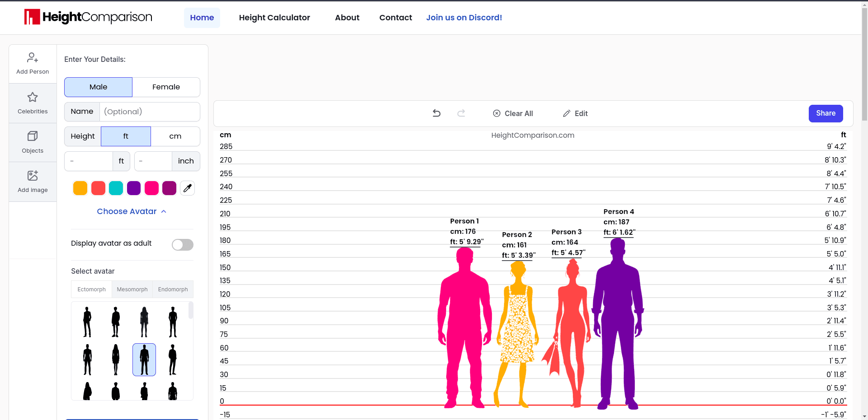Image resolution: width=868 pixels, height=420 pixels.
Task: Open the Add Image panel
Action: tap(32, 181)
